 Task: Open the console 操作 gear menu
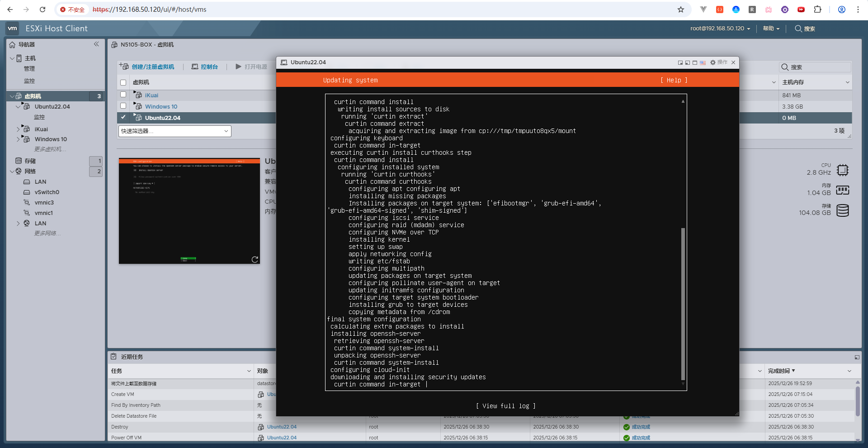(718, 62)
